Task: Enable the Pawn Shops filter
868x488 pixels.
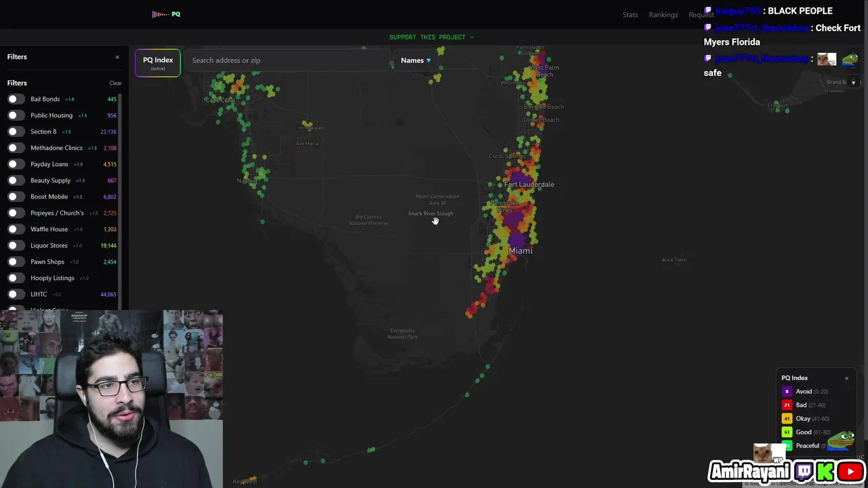Action: click(x=16, y=262)
